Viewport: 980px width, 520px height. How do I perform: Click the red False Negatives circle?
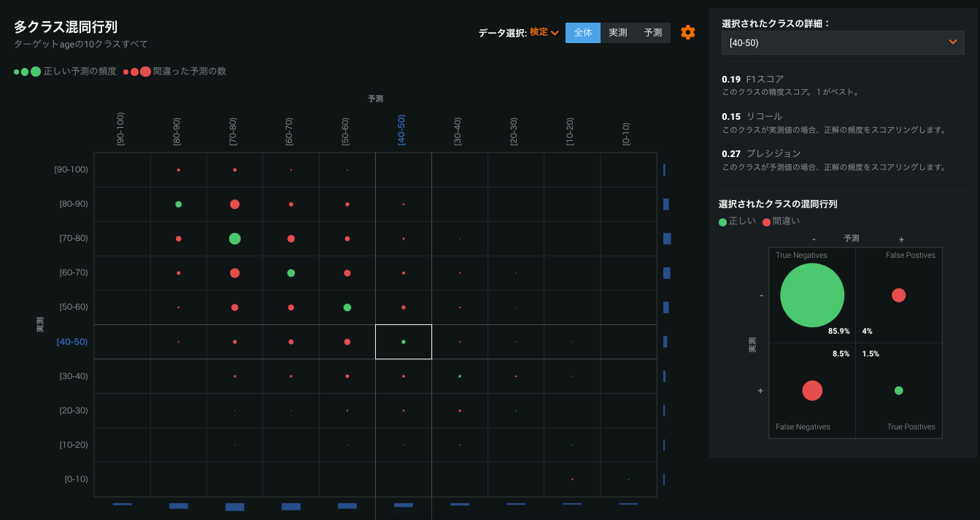[x=812, y=391]
